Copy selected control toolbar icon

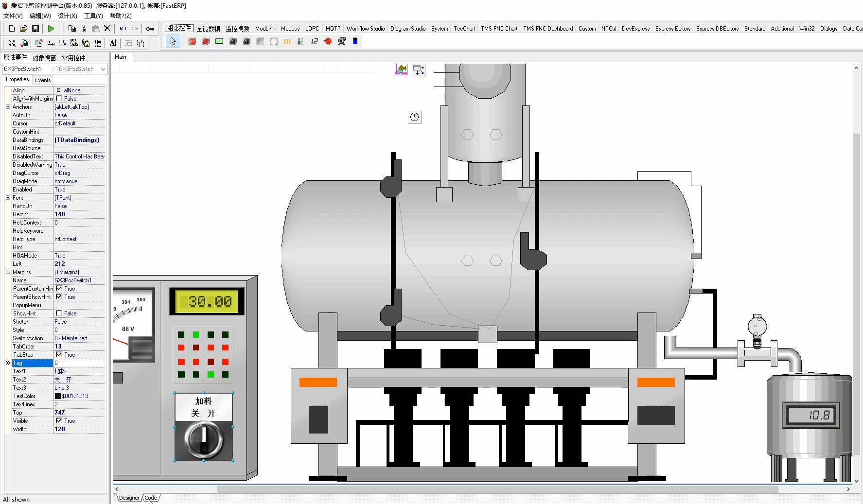click(72, 29)
